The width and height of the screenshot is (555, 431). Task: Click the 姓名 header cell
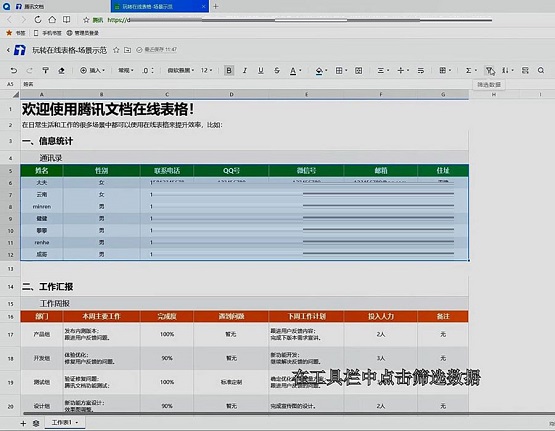(42, 171)
